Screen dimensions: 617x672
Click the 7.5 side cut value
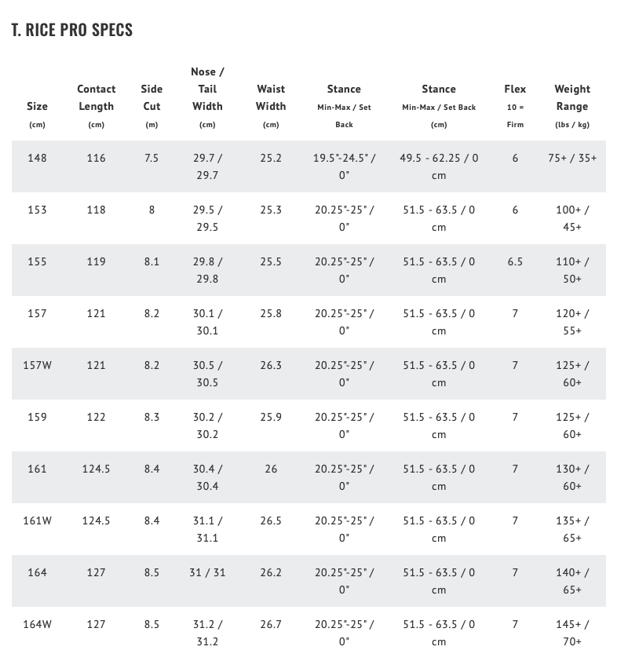click(152, 158)
